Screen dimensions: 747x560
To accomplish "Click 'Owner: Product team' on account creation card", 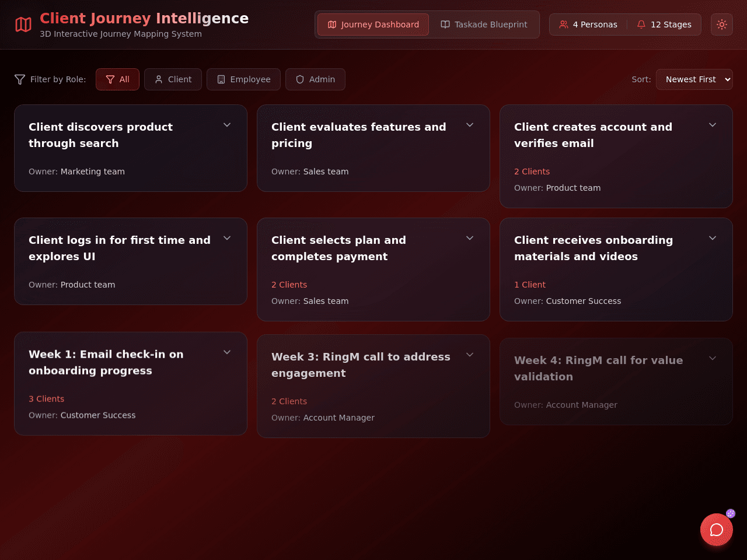I will click(x=557, y=188).
